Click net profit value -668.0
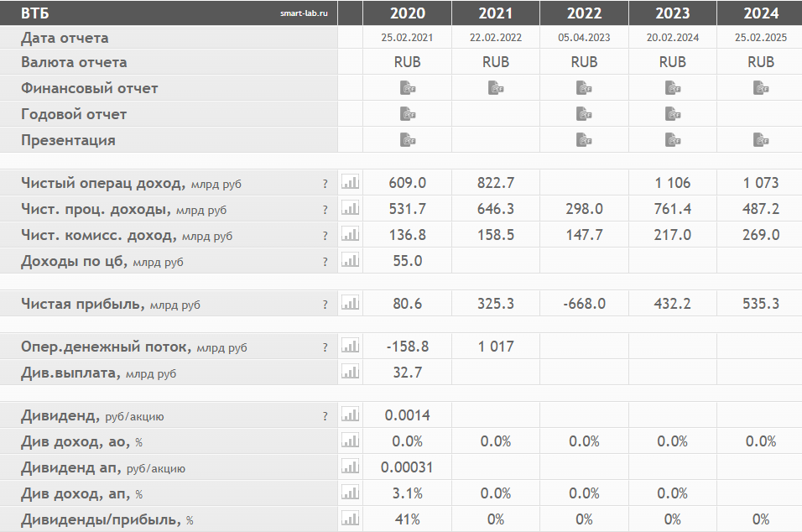This screenshot has height=532, width=802. pos(584,304)
